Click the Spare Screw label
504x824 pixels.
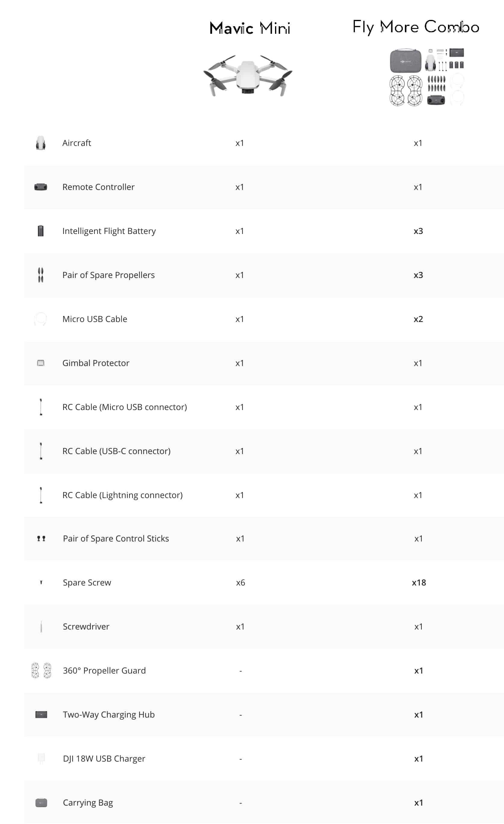click(87, 582)
